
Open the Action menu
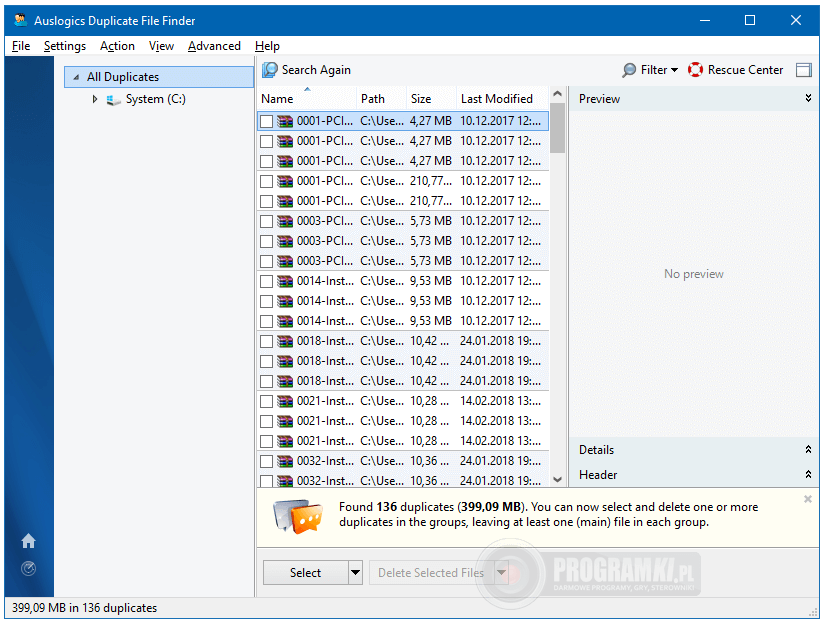pyautogui.click(x=117, y=46)
